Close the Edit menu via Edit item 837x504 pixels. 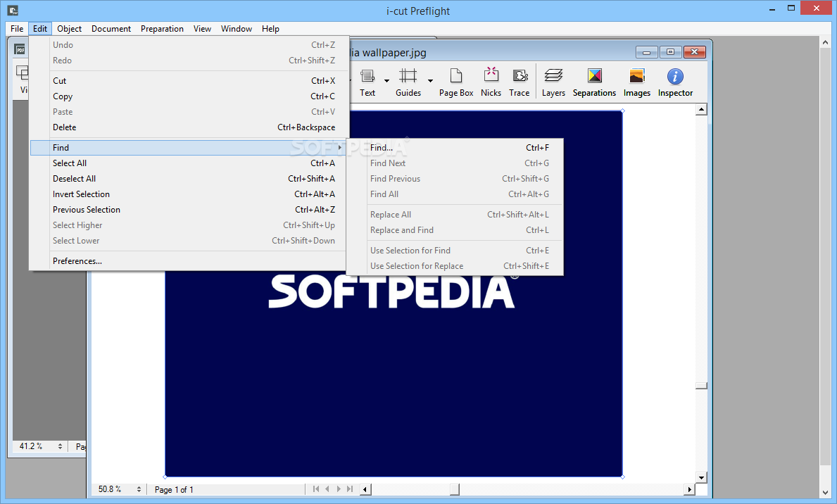coord(40,29)
